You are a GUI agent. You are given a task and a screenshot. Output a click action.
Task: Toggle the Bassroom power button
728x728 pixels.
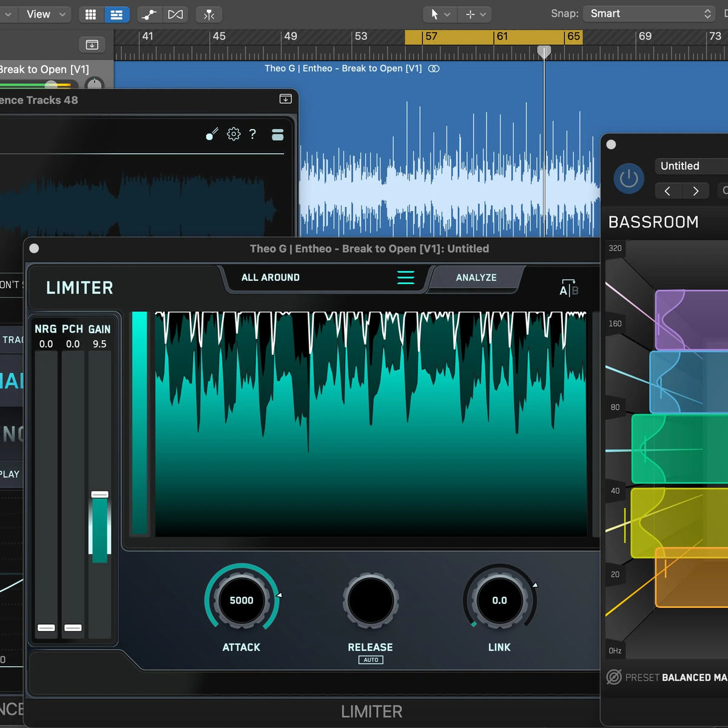(x=629, y=179)
